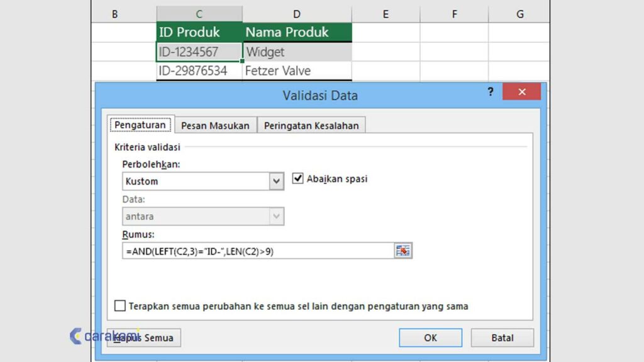Click the OK button
Image resolution: width=644 pixels, height=362 pixels.
click(x=430, y=337)
